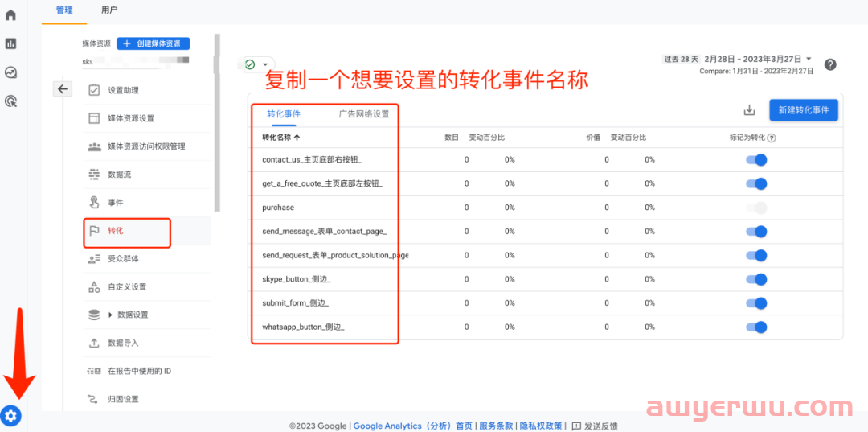Disable whatsapp_button_侧边_ conversion toggle

756,327
